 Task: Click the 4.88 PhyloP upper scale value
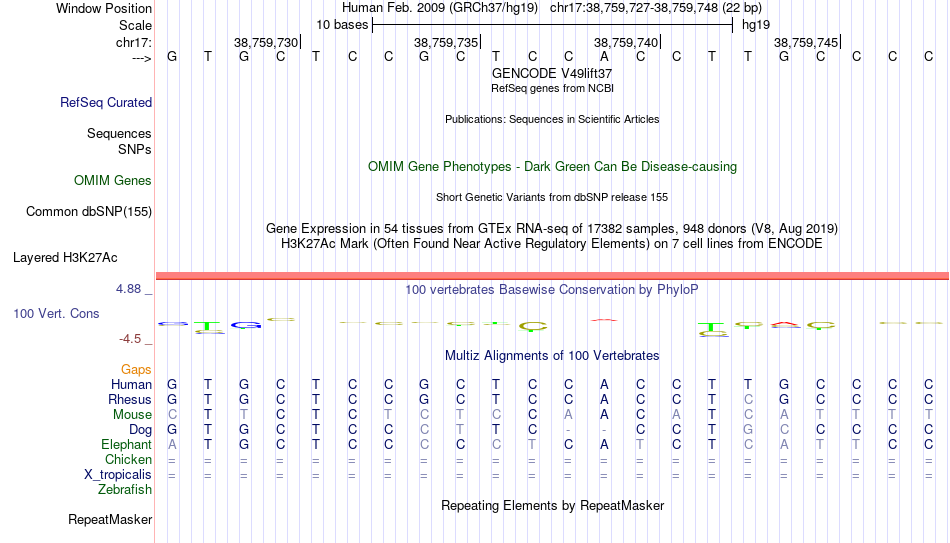(x=128, y=289)
